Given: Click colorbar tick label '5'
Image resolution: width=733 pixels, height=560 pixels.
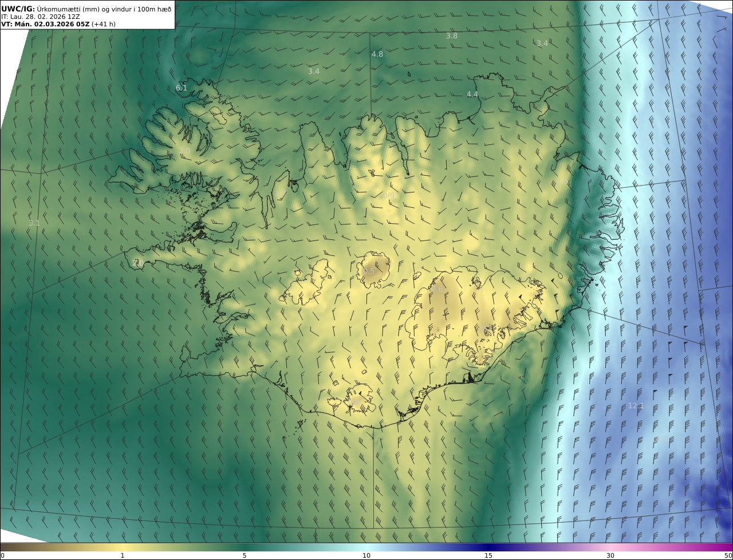Looking at the screenshot, I should click(x=245, y=555).
